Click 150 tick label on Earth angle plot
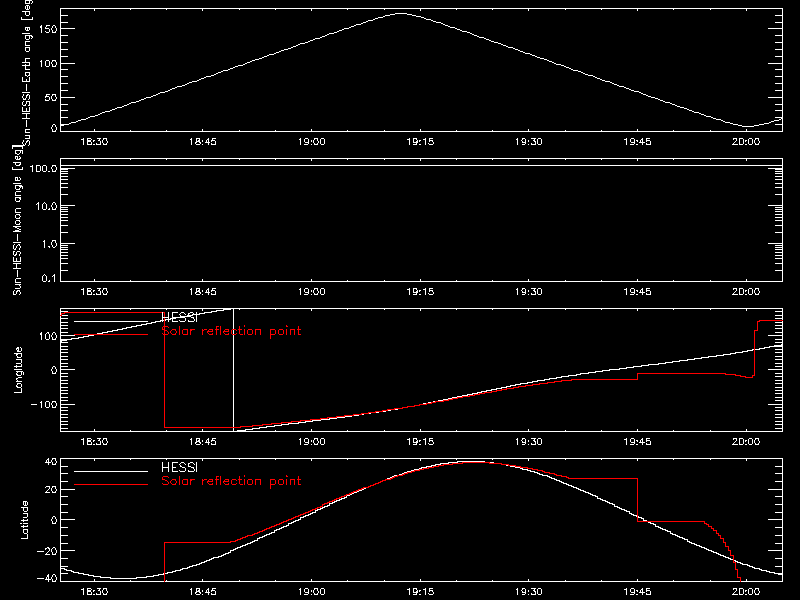Image resolution: width=800 pixels, height=600 pixels. coord(48,29)
